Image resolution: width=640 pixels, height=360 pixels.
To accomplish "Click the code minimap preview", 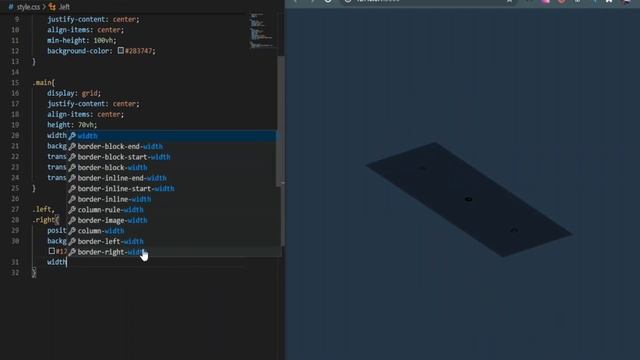I will [261, 31].
